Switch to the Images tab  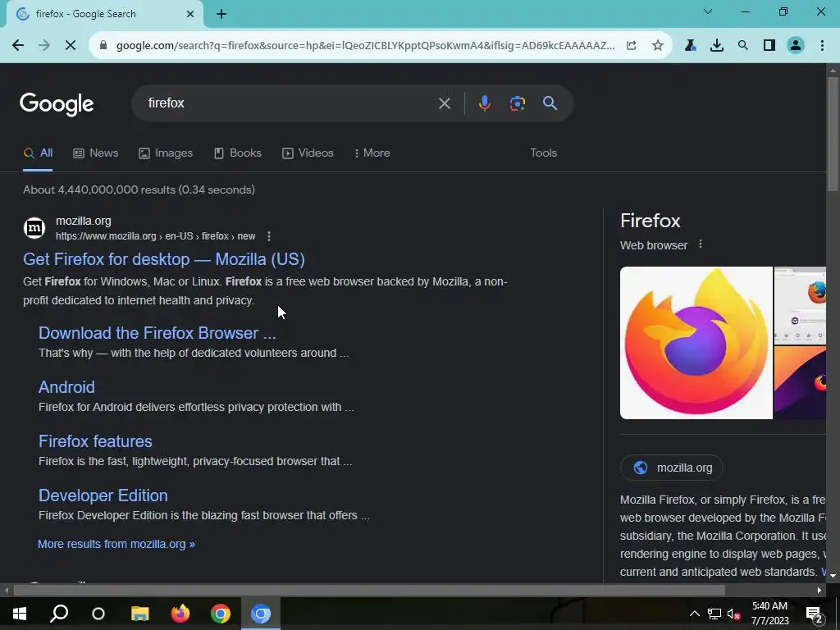pyautogui.click(x=166, y=153)
